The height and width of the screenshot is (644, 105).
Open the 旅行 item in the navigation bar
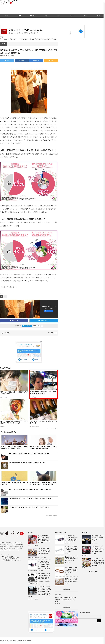20,16
